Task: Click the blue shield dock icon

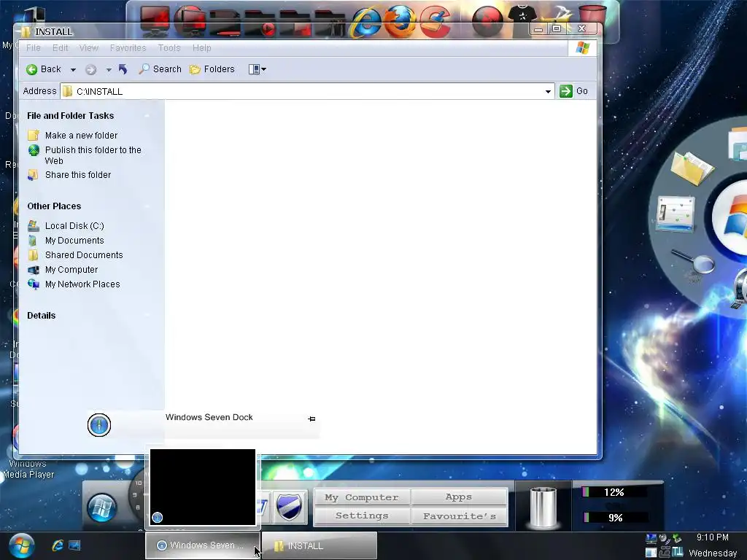Action: click(289, 507)
